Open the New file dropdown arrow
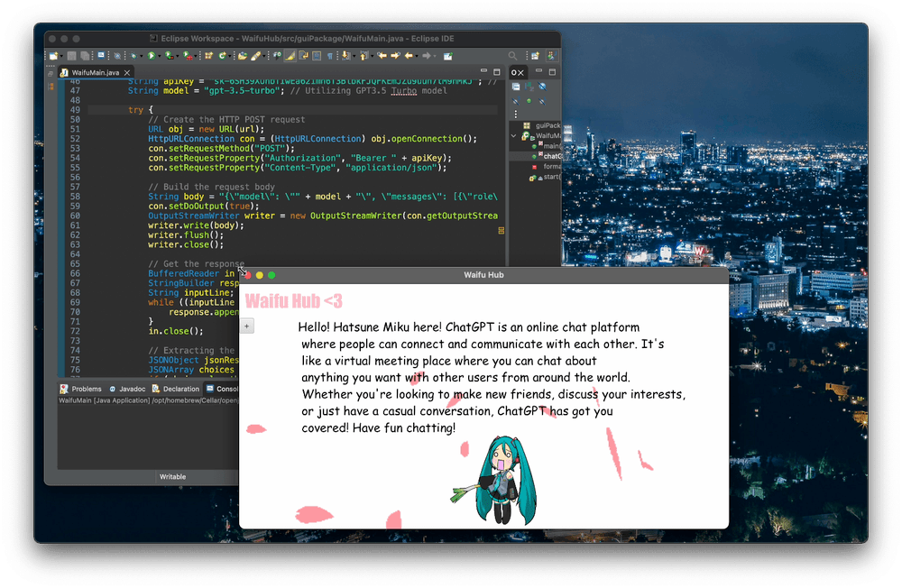Screen dimensions: 902x588 [61, 56]
